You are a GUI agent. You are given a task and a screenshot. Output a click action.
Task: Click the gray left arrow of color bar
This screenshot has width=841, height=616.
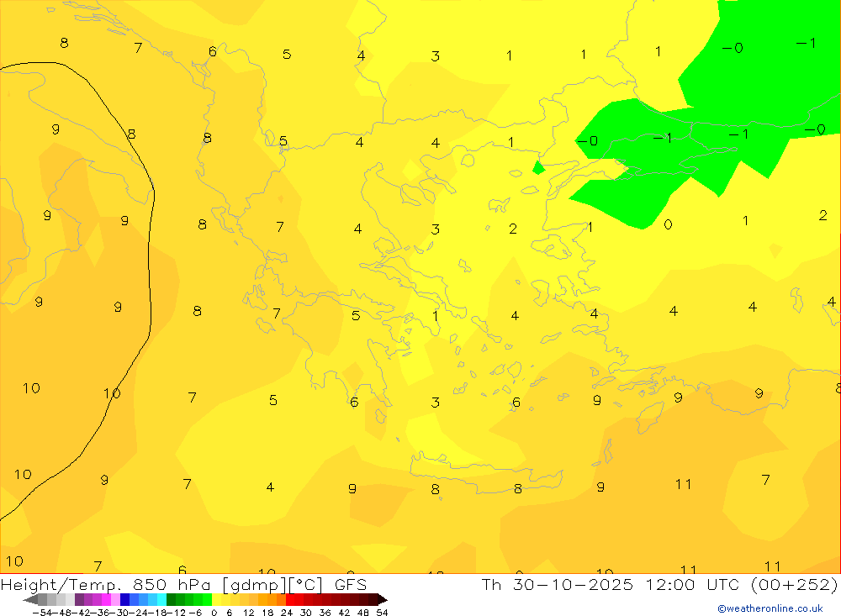(30, 599)
